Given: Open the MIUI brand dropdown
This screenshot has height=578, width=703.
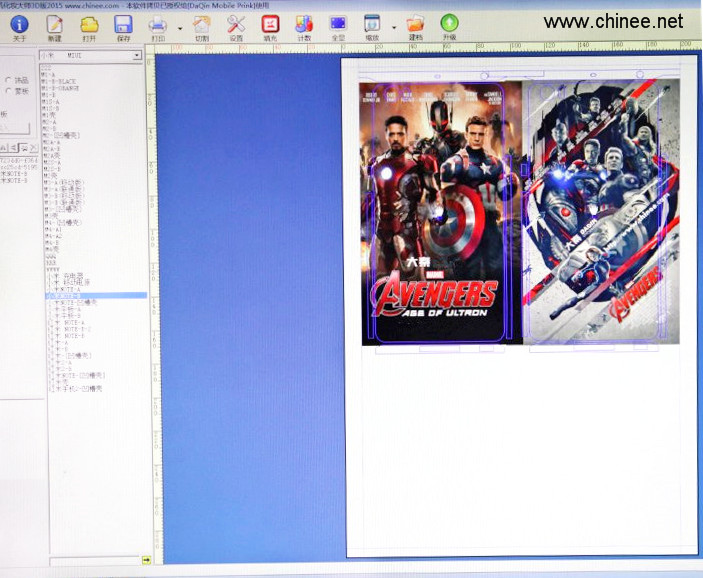Looking at the screenshot, I should coord(137,56).
